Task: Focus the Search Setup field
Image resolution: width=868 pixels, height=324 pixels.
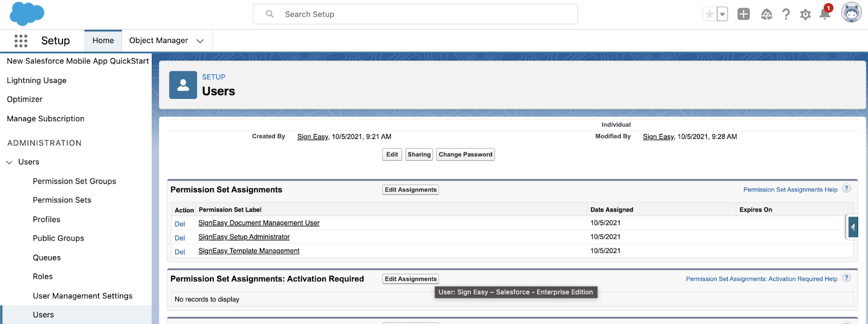Action: click(x=415, y=14)
